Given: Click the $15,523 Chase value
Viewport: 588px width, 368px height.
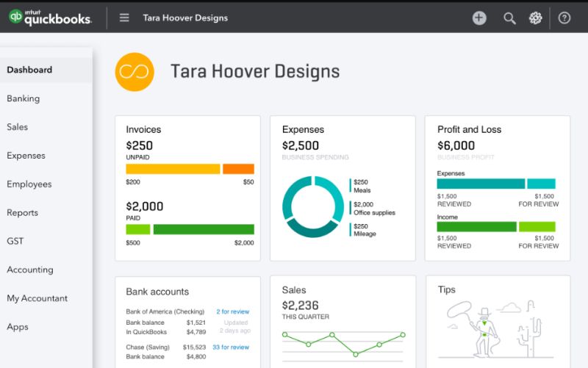Looking at the screenshot, I should click(x=194, y=347).
